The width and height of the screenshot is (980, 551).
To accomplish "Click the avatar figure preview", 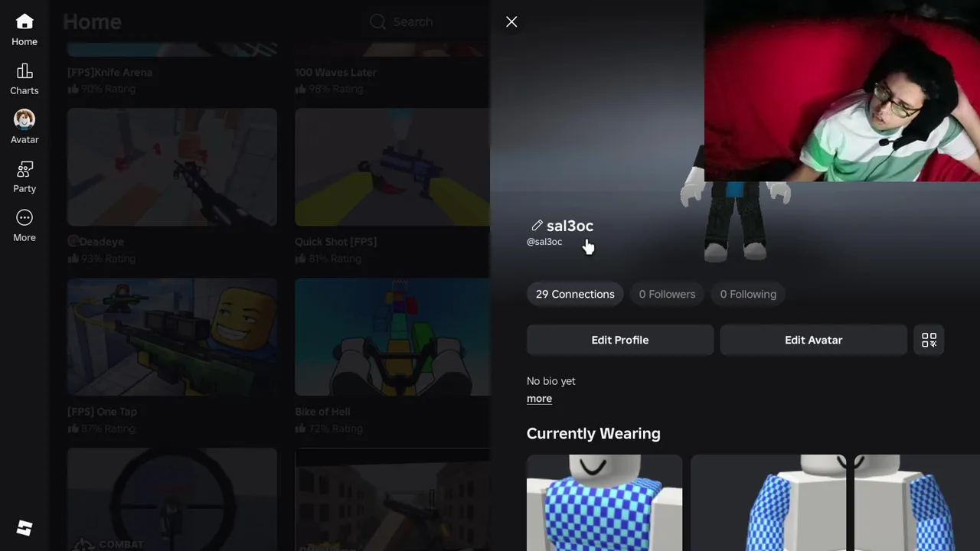I will (x=735, y=221).
